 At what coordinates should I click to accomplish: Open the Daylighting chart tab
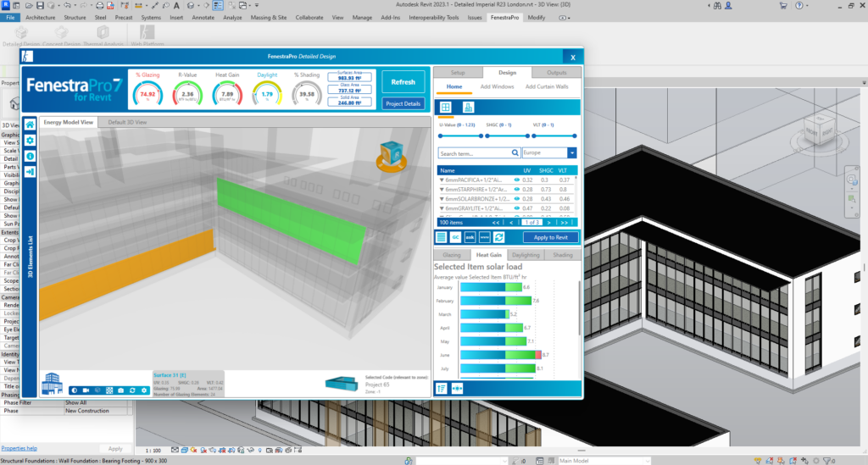point(526,255)
